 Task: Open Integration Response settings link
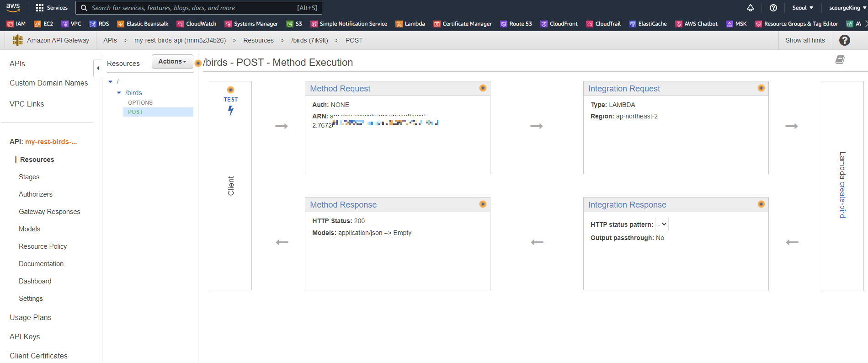(627, 205)
